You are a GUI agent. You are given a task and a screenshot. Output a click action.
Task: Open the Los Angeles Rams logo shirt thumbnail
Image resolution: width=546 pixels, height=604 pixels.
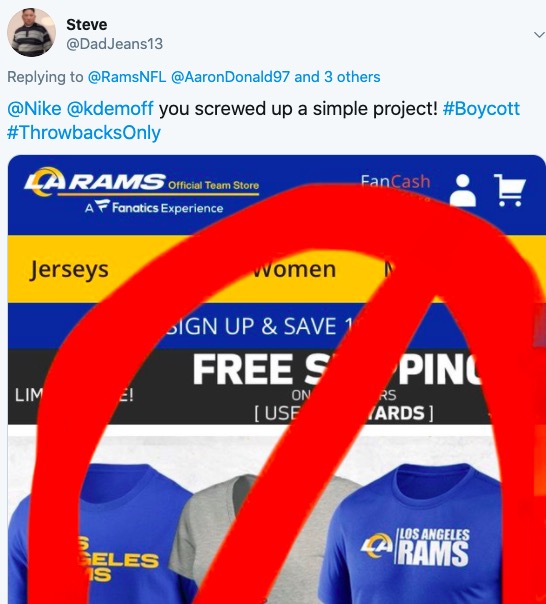pyautogui.click(x=415, y=534)
